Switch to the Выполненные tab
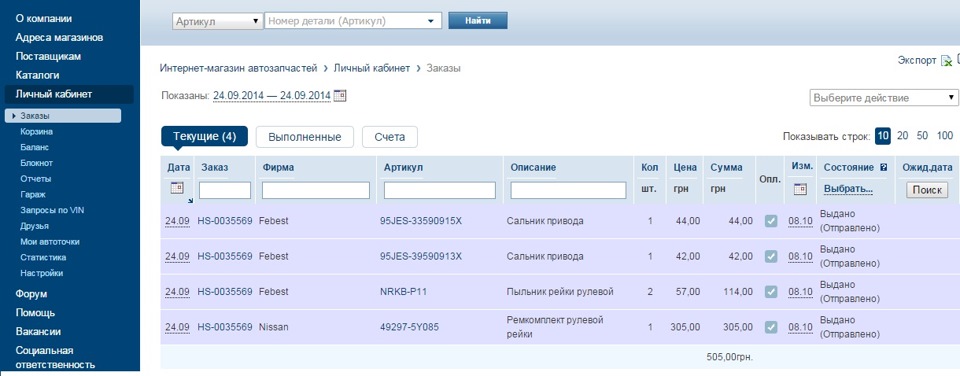Image resolution: width=960 pixels, height=376 pixels. pos(304,137)
